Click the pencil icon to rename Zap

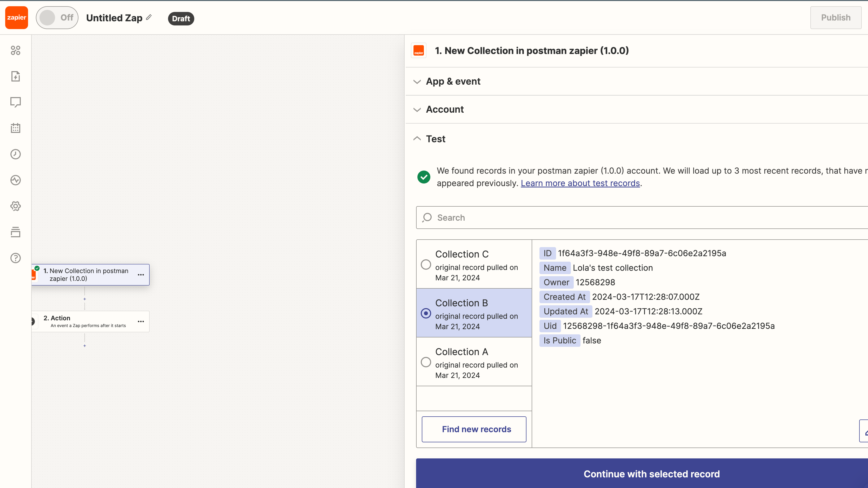pyautogui.click(x=149, y=17)
